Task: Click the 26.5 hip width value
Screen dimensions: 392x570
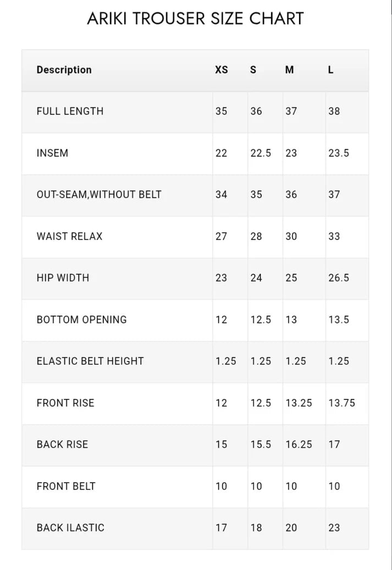Action: (x=339, y=278)
